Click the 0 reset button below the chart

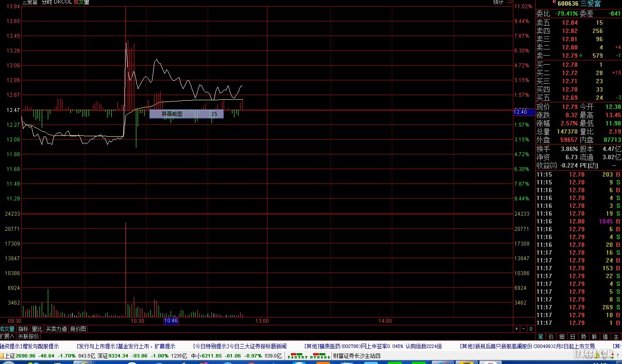click(x=531, y=329)
